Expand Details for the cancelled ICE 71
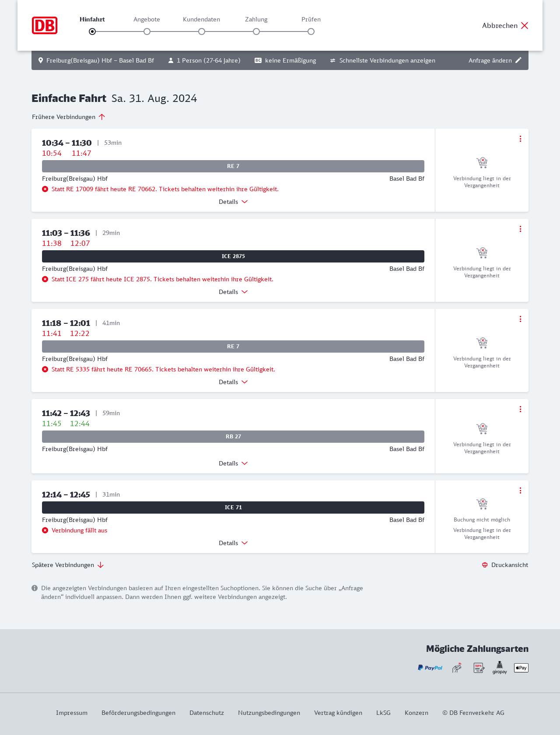Viewport: 560px width, 735px height. 233,543
